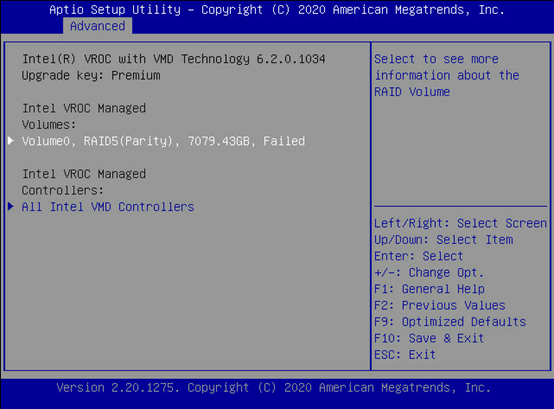
Task: Click the Enter: Select hint
Action: tap(419, 256)
